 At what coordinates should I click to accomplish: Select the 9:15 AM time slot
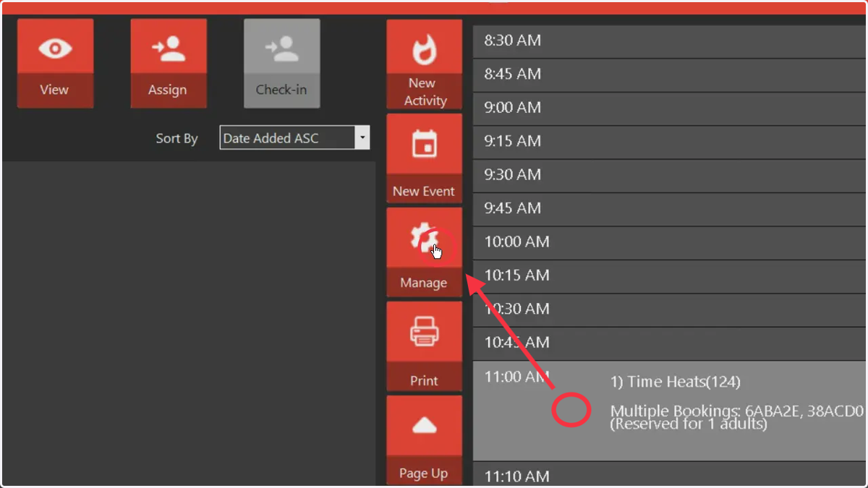pyautogui.click(x=670, y=142)
